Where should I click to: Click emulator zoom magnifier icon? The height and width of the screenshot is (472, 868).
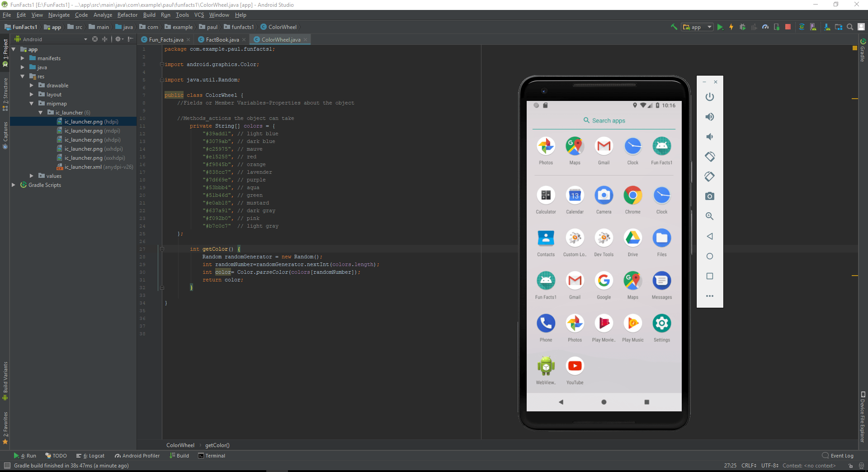(710, 216)
